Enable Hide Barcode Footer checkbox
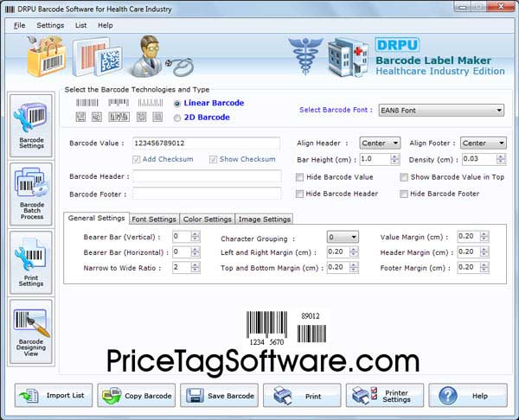The height and width of the screenshot is (420, 519). tap(403, 194)
